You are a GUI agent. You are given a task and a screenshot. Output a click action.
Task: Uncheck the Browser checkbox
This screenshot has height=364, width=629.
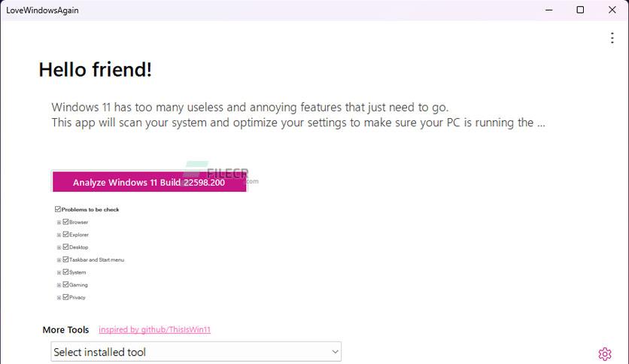pos(65,222)
